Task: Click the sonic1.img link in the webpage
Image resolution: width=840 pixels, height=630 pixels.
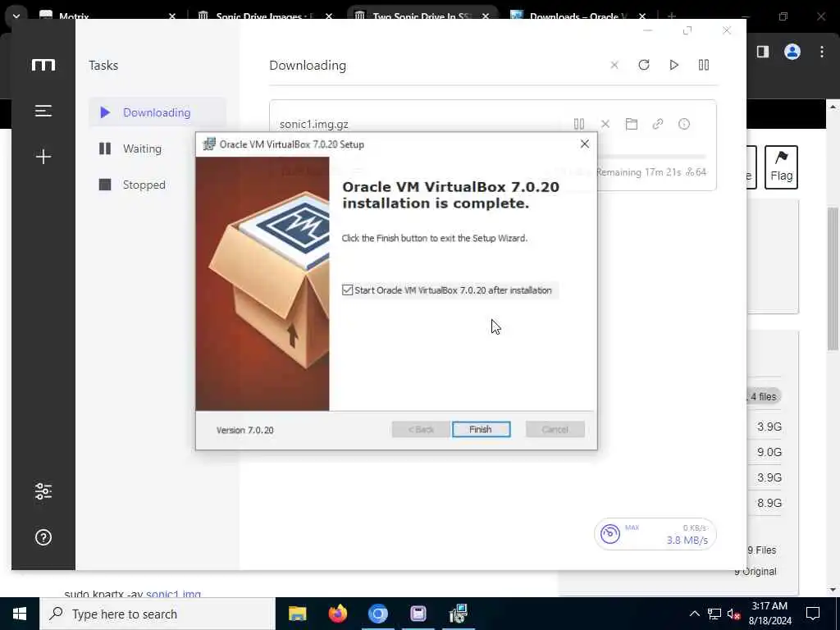Action: pyautogui.click(x=173, y=594)
